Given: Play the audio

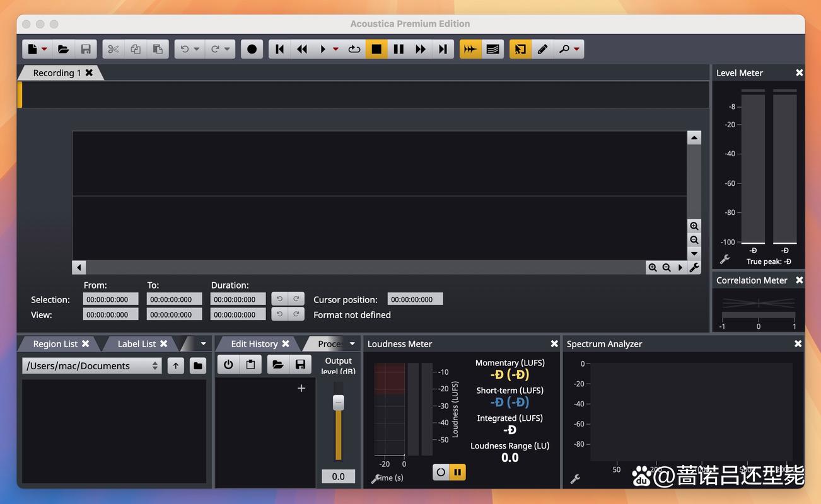Looking at the screenshot, I should (x=323, y=49).
